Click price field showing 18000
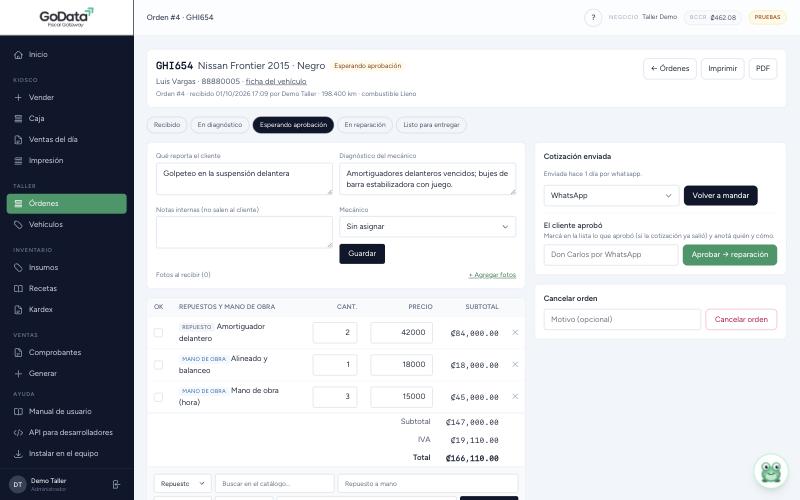 click(402, 365)
